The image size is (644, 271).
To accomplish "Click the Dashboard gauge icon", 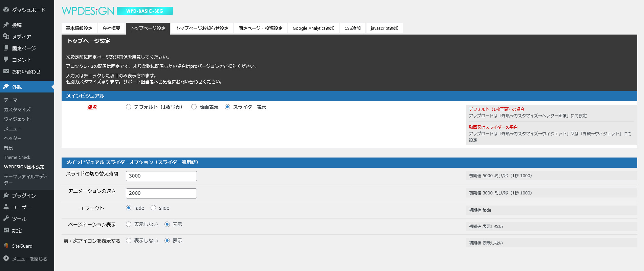I will [6, 9].
